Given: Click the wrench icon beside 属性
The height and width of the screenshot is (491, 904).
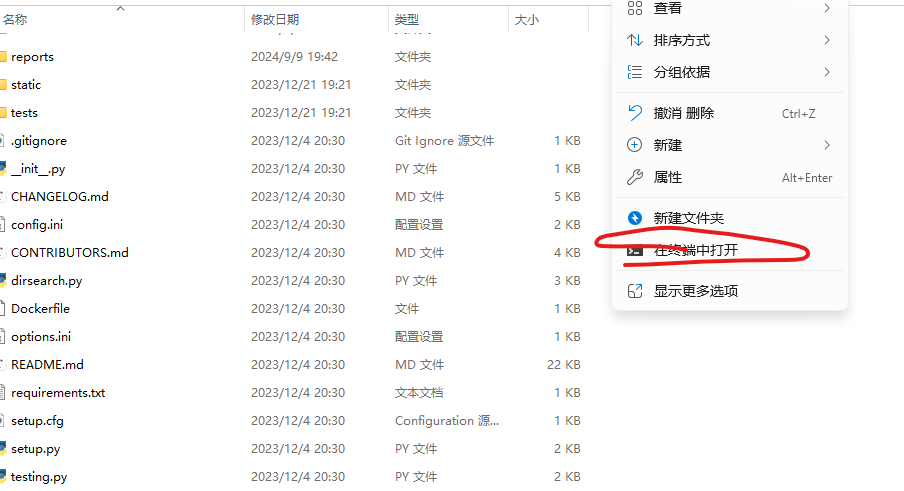Looking at the screenshot, I should [635, 177].
